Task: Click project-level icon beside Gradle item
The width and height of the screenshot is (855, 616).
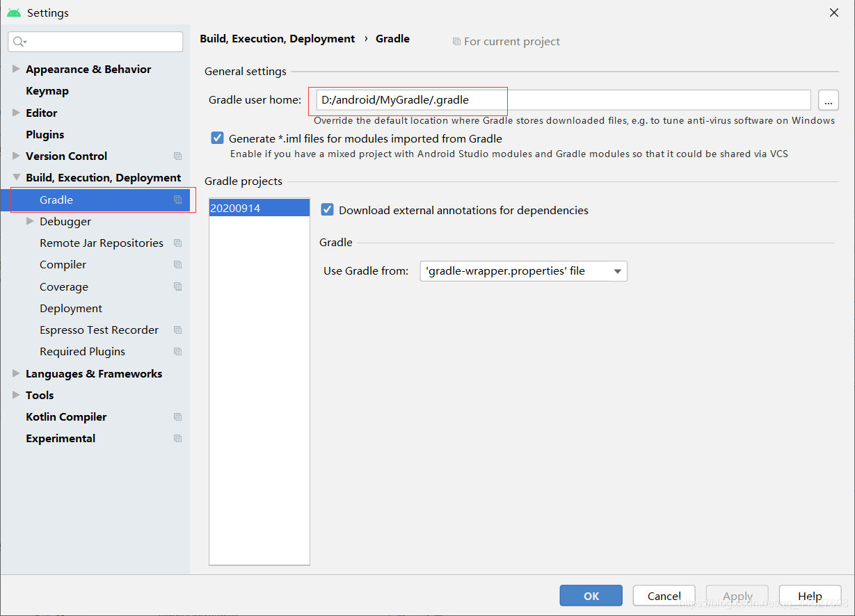Action: 177,200
